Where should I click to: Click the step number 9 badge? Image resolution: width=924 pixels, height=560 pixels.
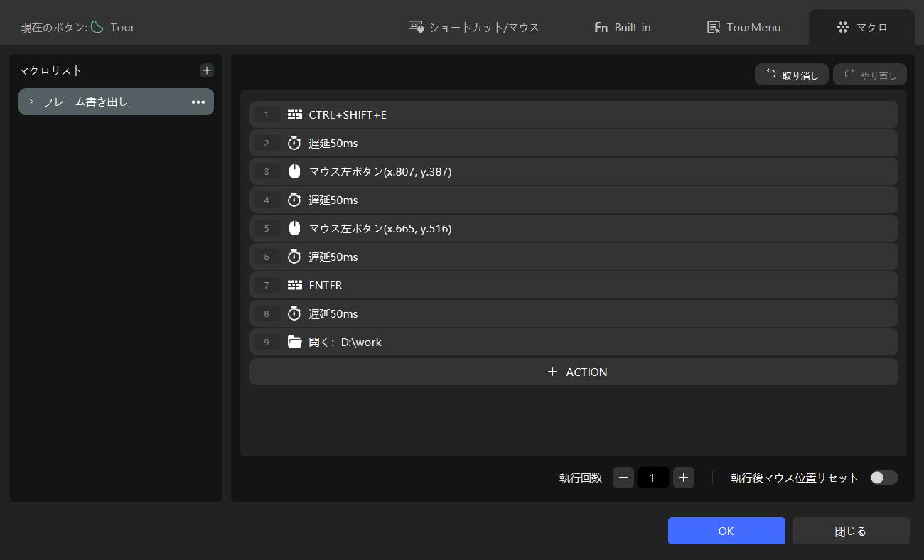pyautogui.click(x=267, y=342)
